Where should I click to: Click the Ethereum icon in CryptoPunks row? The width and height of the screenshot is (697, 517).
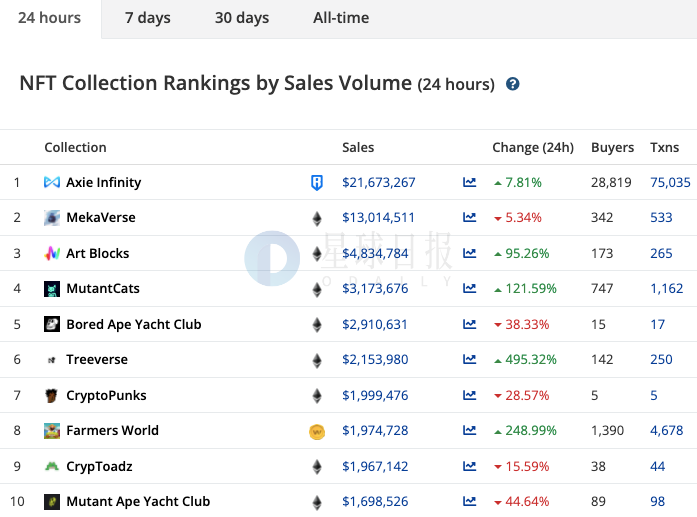[x=317, y=396]
